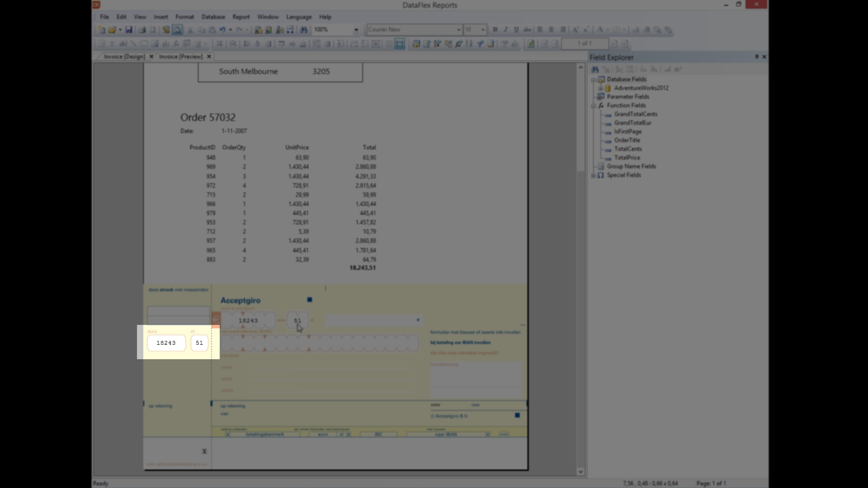Switch to the Invoice [Design] tab
Viewport: 868px width, 488px height.
click(124, 56)
